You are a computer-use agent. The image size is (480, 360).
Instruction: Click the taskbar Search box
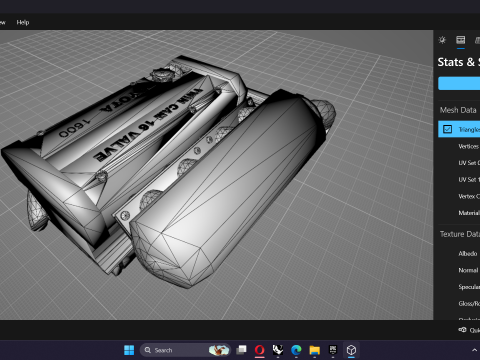(x=185, y=350)
